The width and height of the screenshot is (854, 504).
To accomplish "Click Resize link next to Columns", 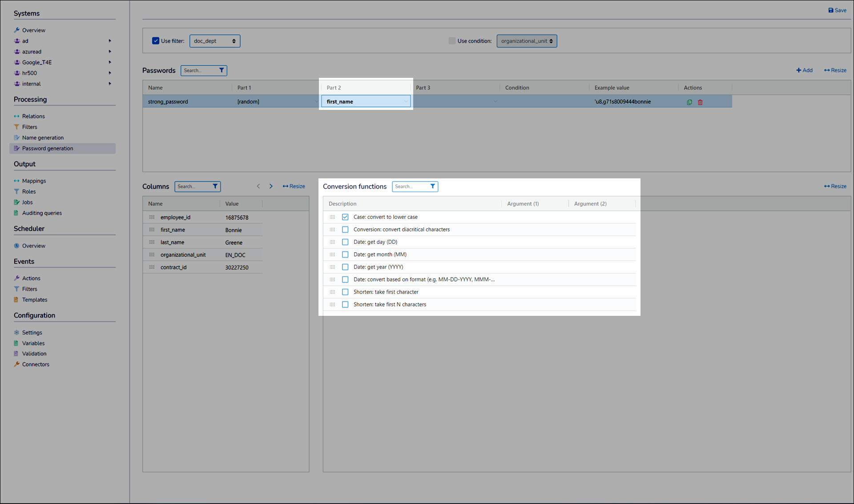I will [294, 186].
